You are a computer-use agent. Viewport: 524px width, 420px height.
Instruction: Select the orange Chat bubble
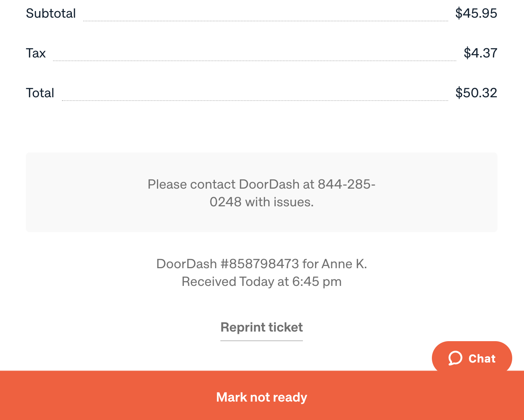(472, 358)
